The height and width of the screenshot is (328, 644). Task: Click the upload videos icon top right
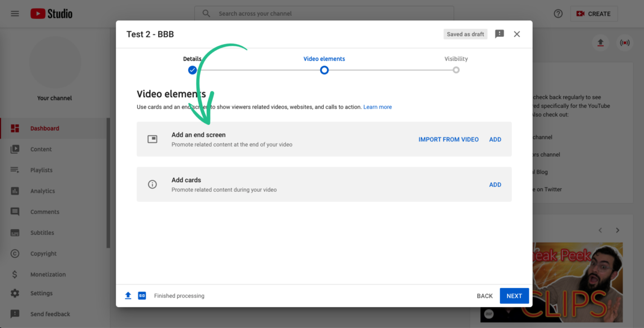tap(601, 42)
